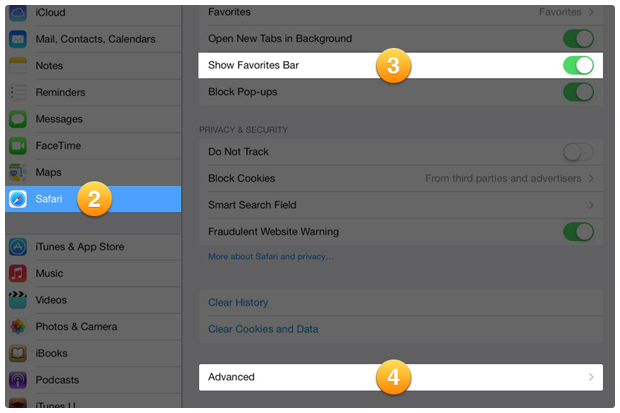Open Mail, Contacts, Calendars icon
The width and height of the screenshot is (620, 413).
point(18,39)
